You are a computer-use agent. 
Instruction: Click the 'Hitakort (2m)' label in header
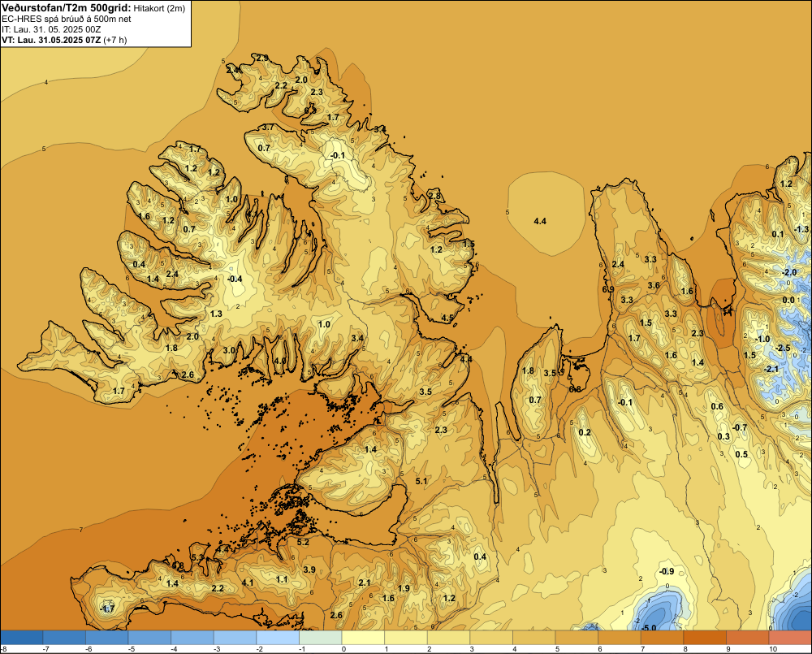[x=159, y=8]
